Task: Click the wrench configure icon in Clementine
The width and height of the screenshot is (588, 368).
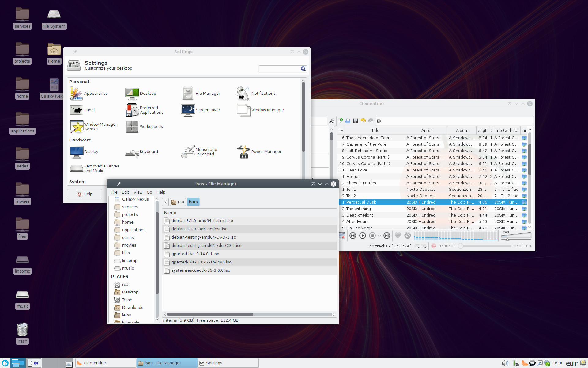Action: [x=332, y=121]
